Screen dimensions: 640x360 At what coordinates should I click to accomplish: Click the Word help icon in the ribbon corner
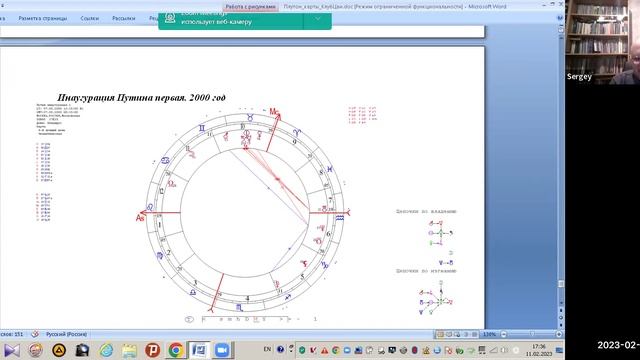click(x=560, y=18)
